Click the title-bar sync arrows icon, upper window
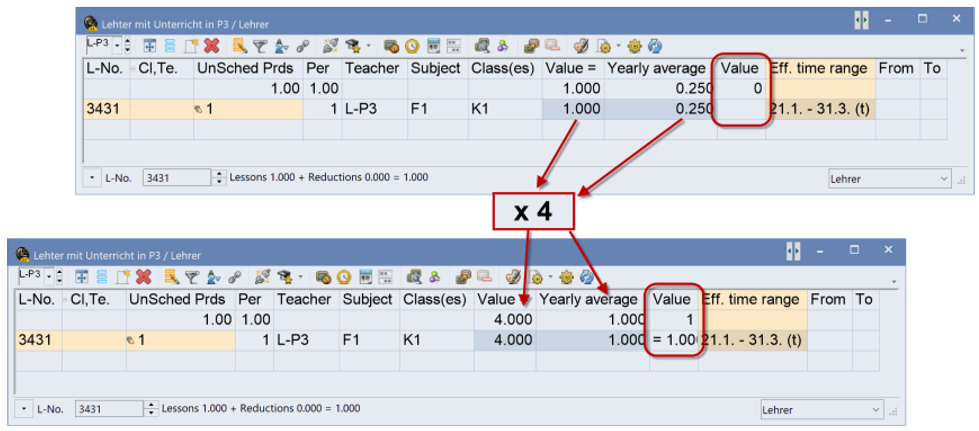The width and height of the screenshot is (979, 431). [x=862, y=21]
